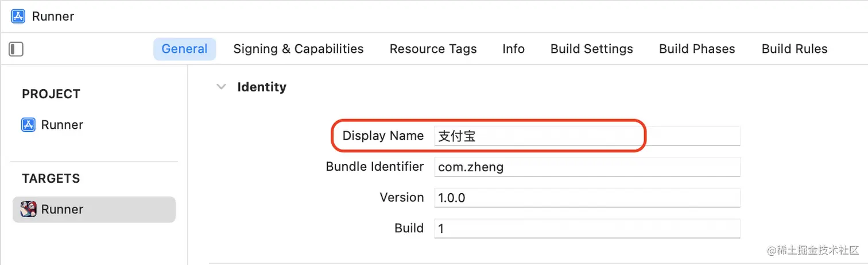Click the Runner target app thumbnail icon
The height and width of the screenshot is (265, 868).
[x=29, y=209]
